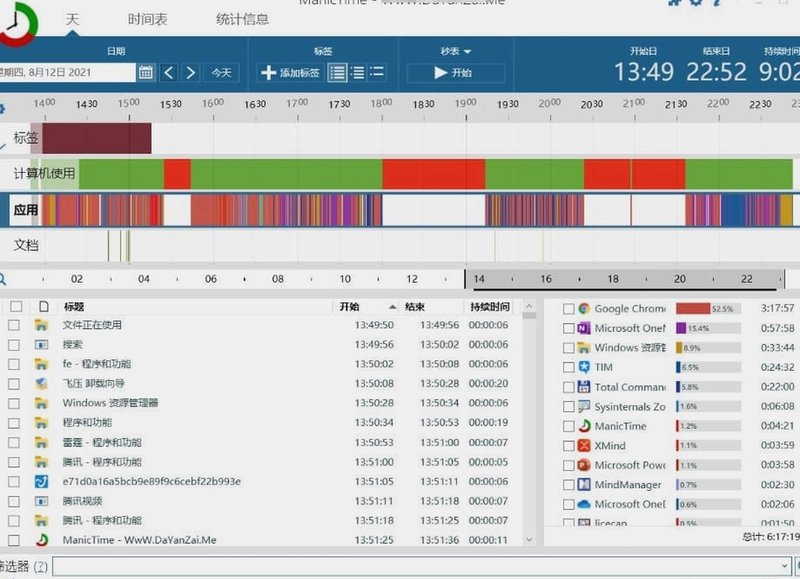The height and width of the screenshot is (579, 800).
Task: Switch to the 天 tab
Action: point(72,19)
